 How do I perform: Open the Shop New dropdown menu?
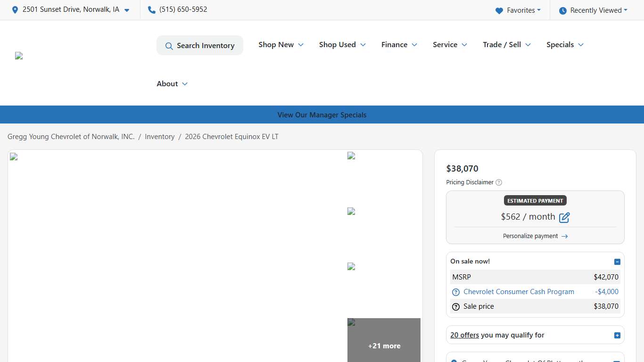tap(281, 45)
